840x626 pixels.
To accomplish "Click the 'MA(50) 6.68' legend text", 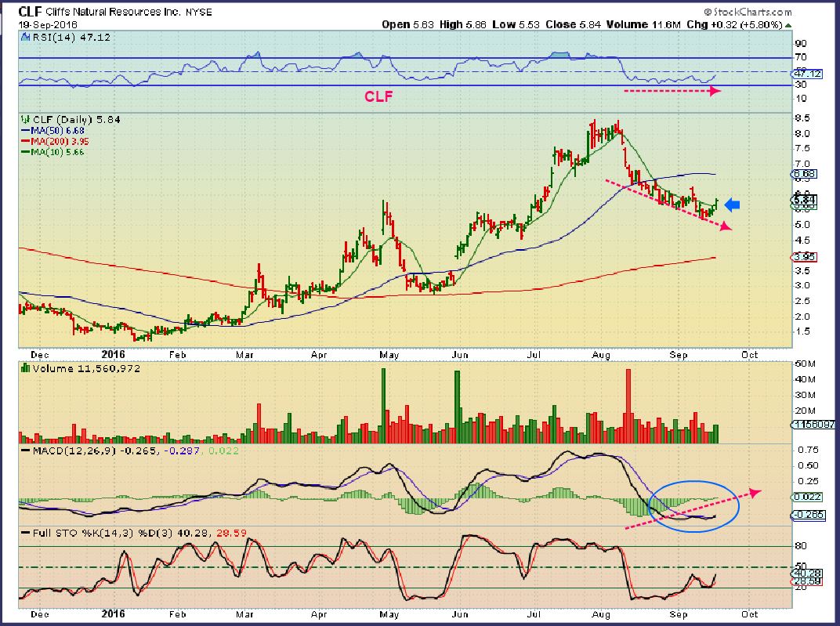I will (x=57, y=131).
